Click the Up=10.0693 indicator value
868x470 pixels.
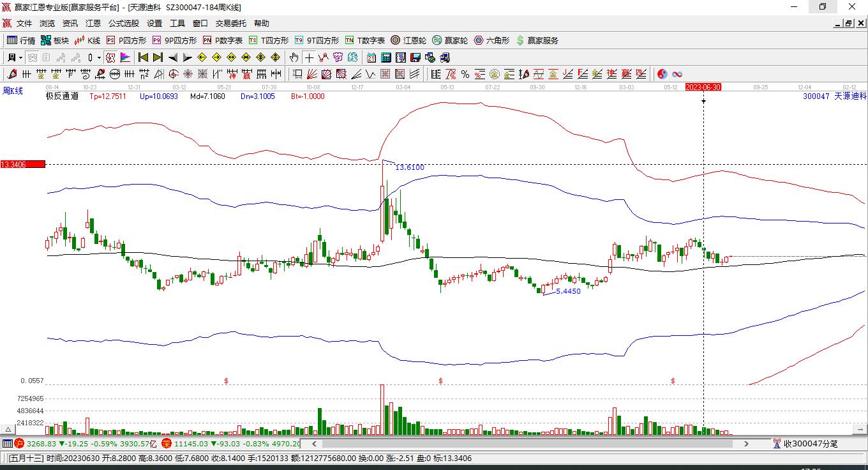coord(159,96)
